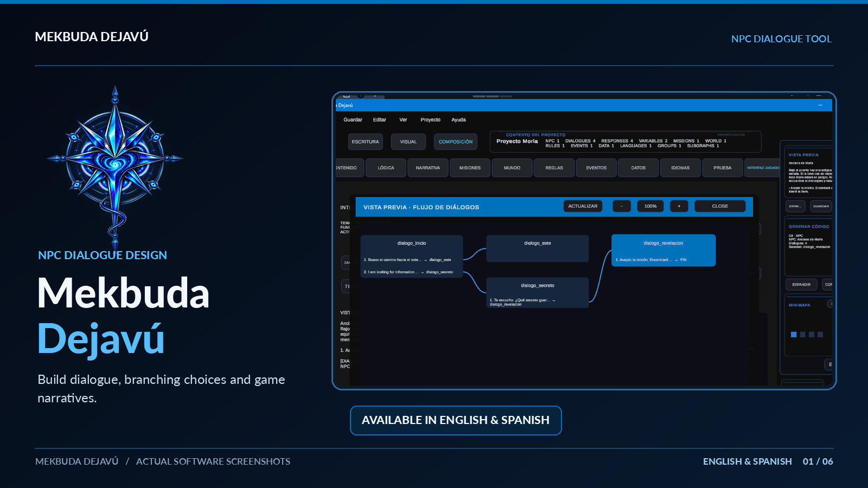Viewport: 868px width, 488px height.
Task: Click response 'Acepto la misión. Encontraré ...'
Action: pos(651,260)
